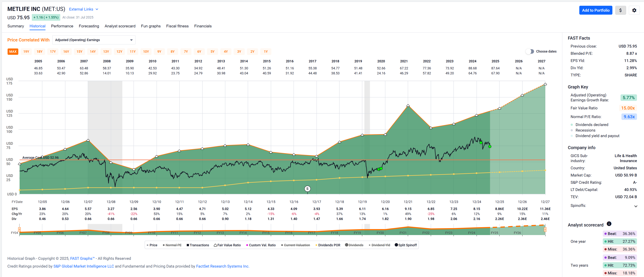Select the 5Y time range
The width and height of the screenshot is (644, 277).
coord(213,52)
